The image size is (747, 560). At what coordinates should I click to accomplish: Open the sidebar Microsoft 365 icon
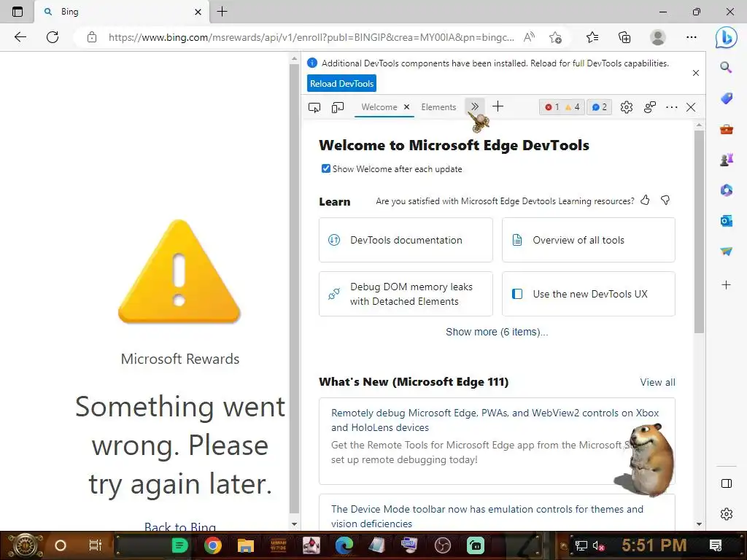click(726, 190)
